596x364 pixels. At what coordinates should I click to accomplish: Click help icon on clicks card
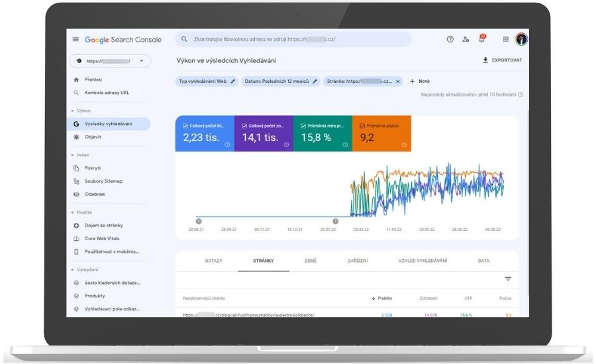click(x=227, y=145)
